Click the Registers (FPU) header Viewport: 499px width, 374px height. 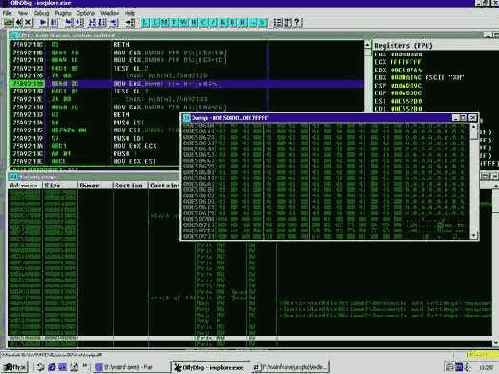[403, 46]
